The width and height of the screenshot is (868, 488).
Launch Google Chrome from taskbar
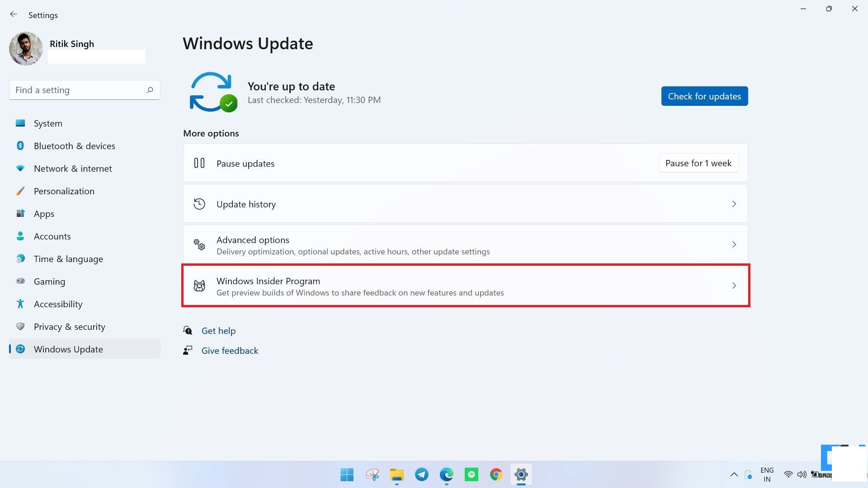(496, 474)
